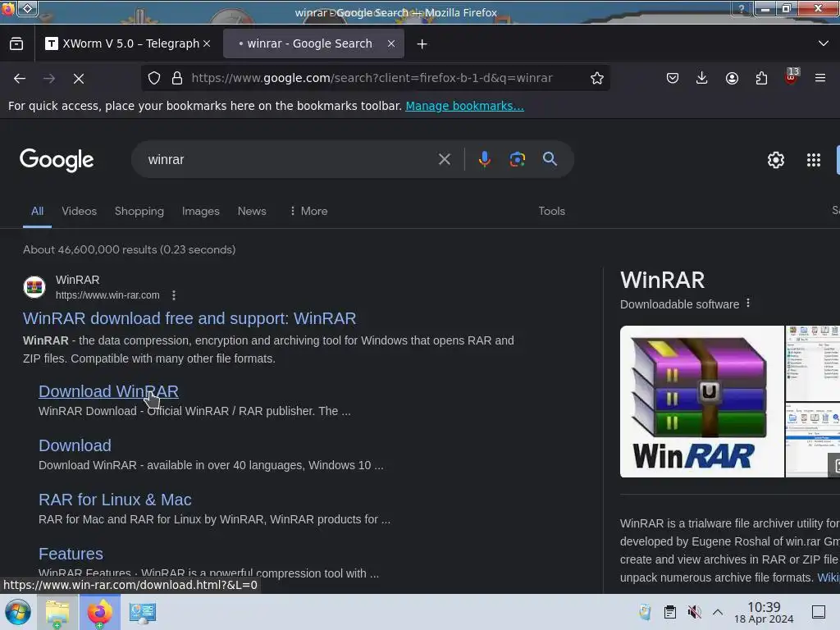Click https://www.win-rar.com result URL
This screenshot has height=630, width=840.
click(107, 295)
